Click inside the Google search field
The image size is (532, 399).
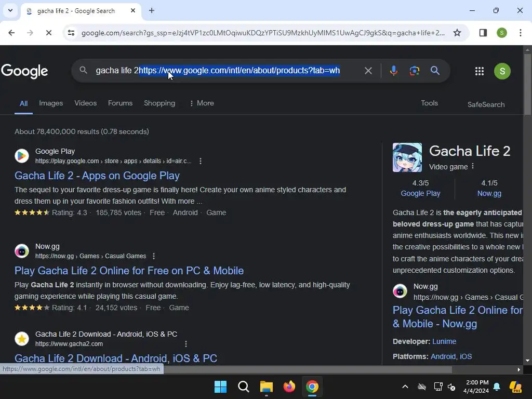tap(217, 71)
